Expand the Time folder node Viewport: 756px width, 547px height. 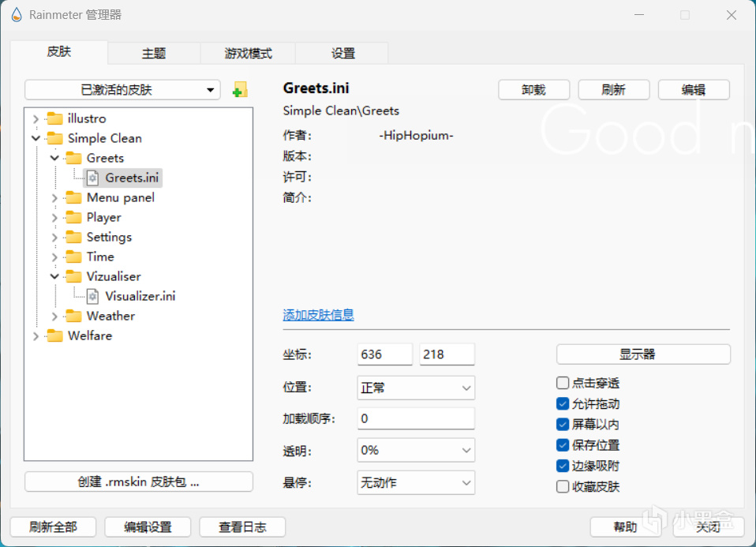pyautogui.click(x=54, y=257)
